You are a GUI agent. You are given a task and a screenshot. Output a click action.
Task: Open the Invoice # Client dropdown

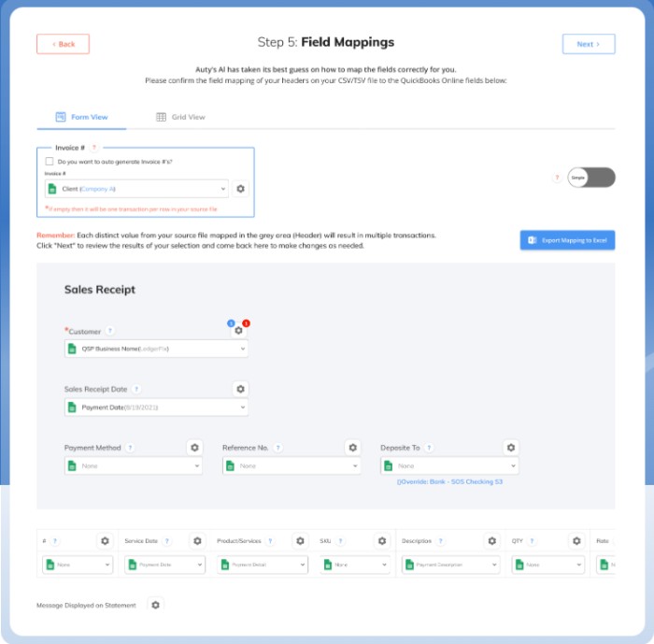(136, 189)
